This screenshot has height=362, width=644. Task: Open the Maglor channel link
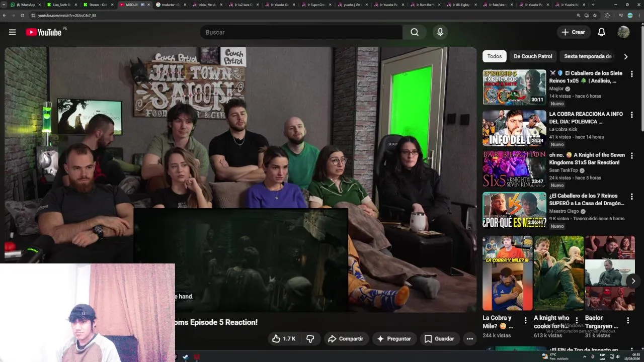556,89
